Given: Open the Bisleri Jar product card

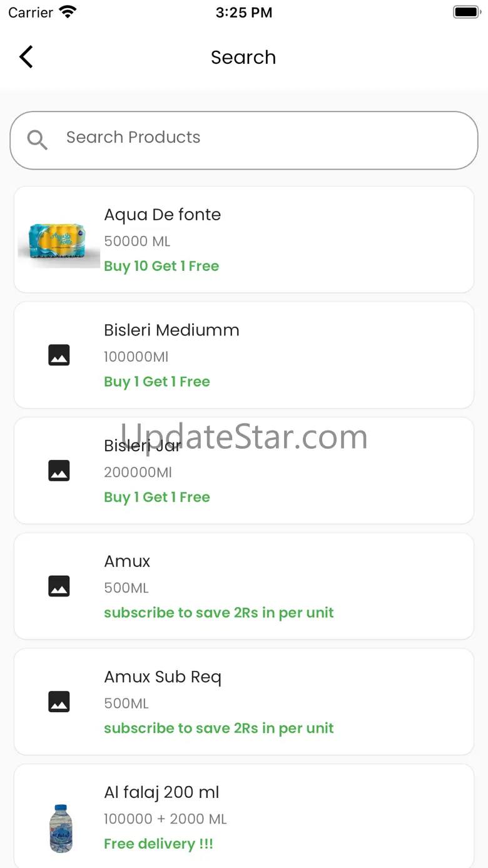Looking at the screenshot, I should (x=244, y=471).
